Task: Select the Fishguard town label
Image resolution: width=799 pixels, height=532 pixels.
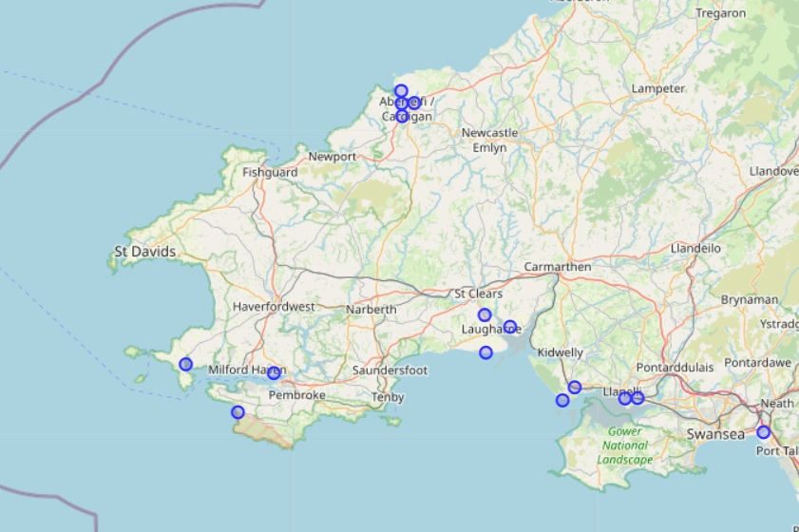Action: tap(270, 172)
